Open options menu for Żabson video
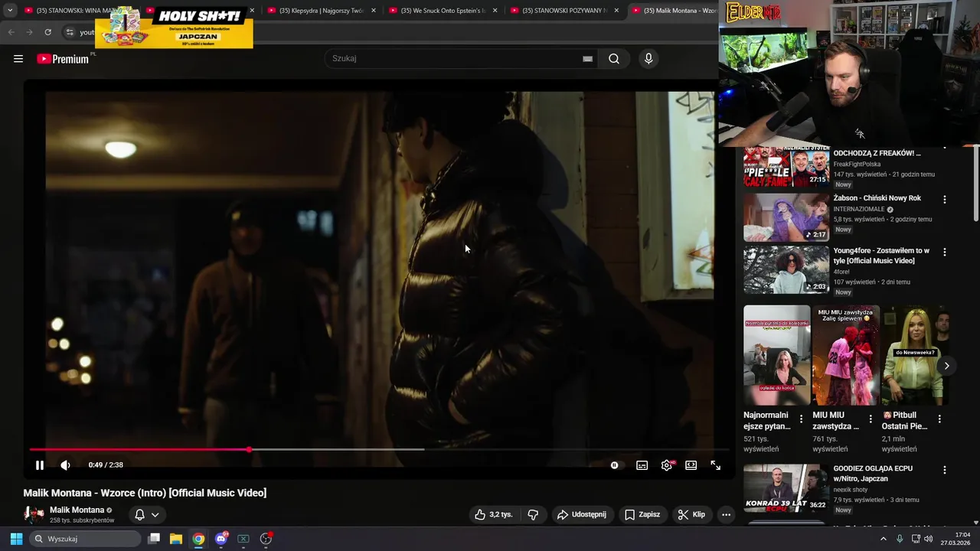Viewport: 980px width, 551px height. pyautogui.click(x=944, y=200)
